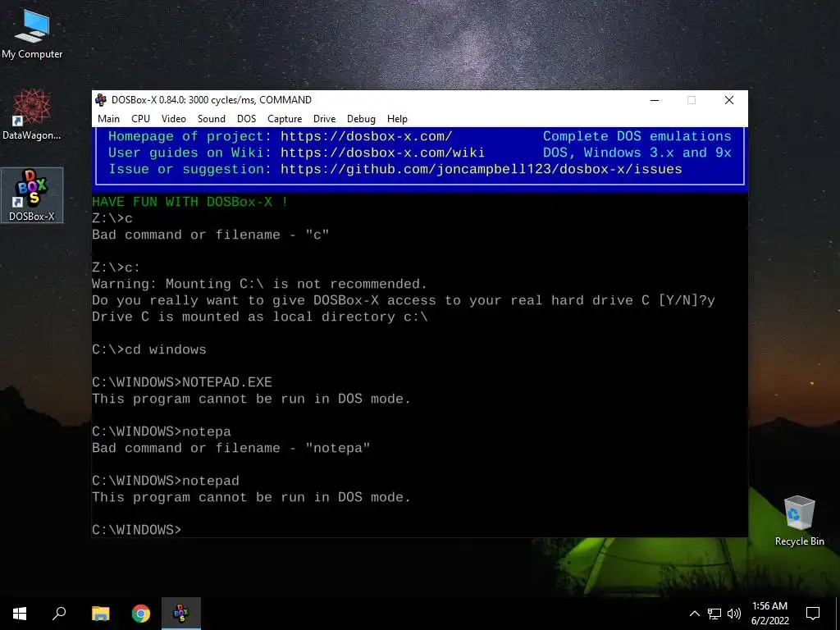
Task: Open the Recycle Bin icon
Action: point(799,520)
